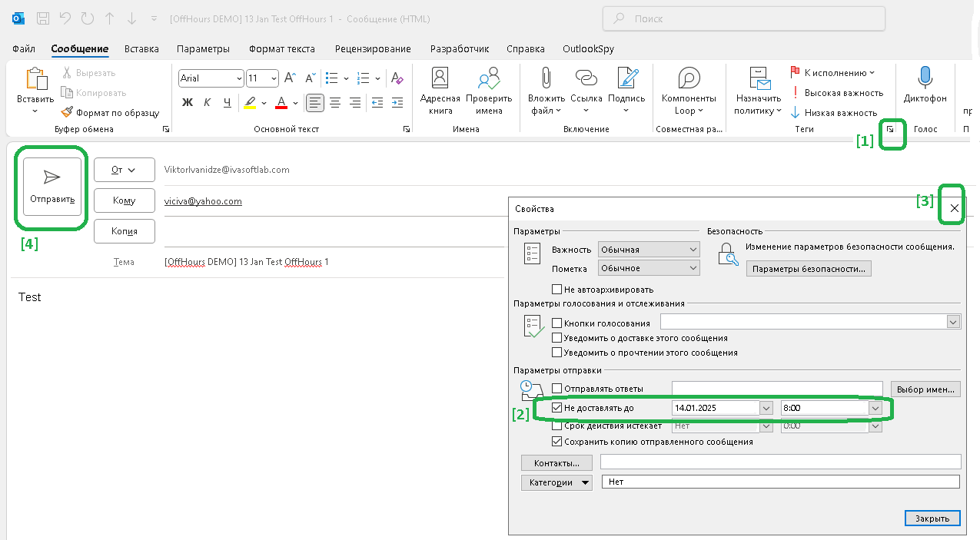Increase font size with the grow icon
Viewport: 980px width, 540px height.
click(290, 78)
